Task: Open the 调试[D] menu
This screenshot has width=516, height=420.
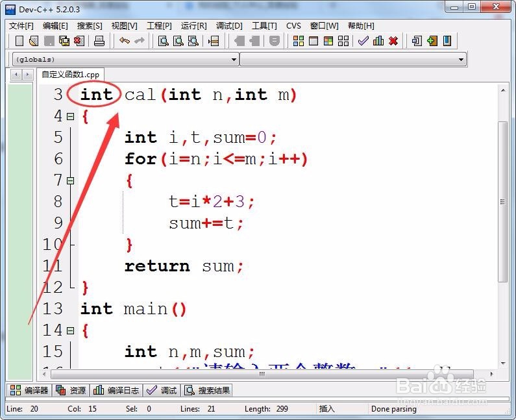Action: pyautogui.click(x=229, y=26)
